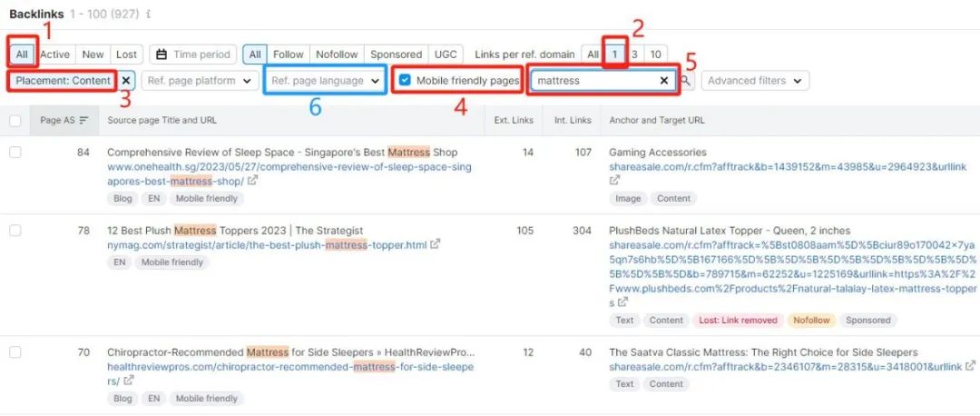Run search with magnifier icon
The image size is (980, 416).
point(686,81)
